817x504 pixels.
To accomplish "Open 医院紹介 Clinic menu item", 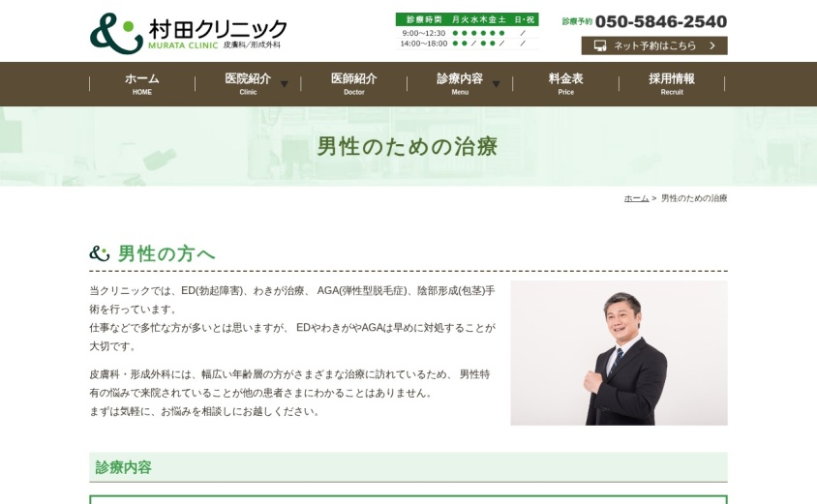I will pyautogui.click(x=248, y=84).
